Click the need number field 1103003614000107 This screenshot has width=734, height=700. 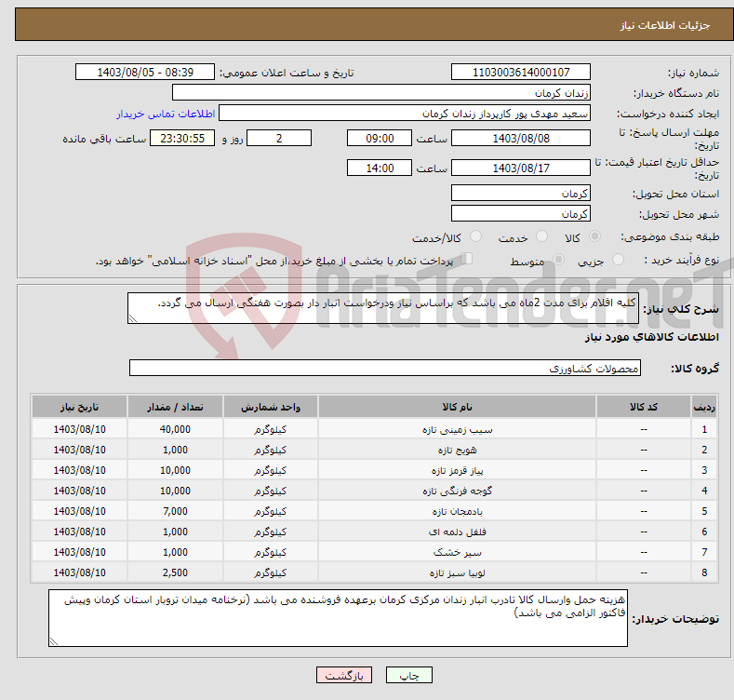tap(521, 73)
